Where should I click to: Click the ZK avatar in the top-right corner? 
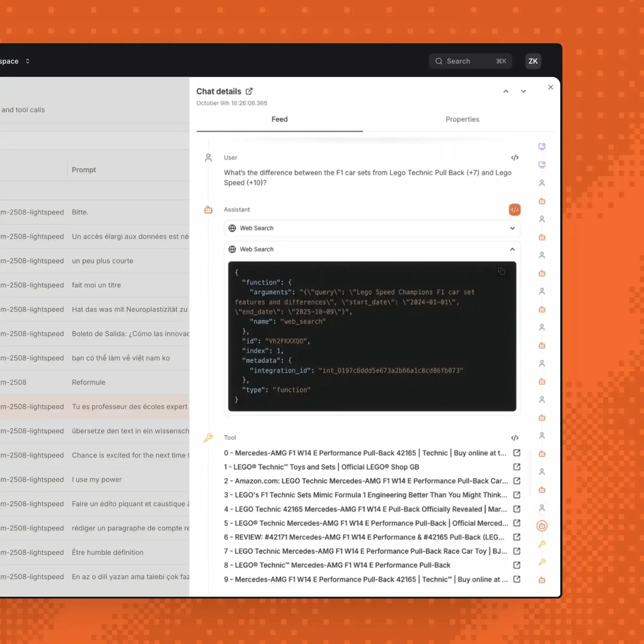coord(533,61)
